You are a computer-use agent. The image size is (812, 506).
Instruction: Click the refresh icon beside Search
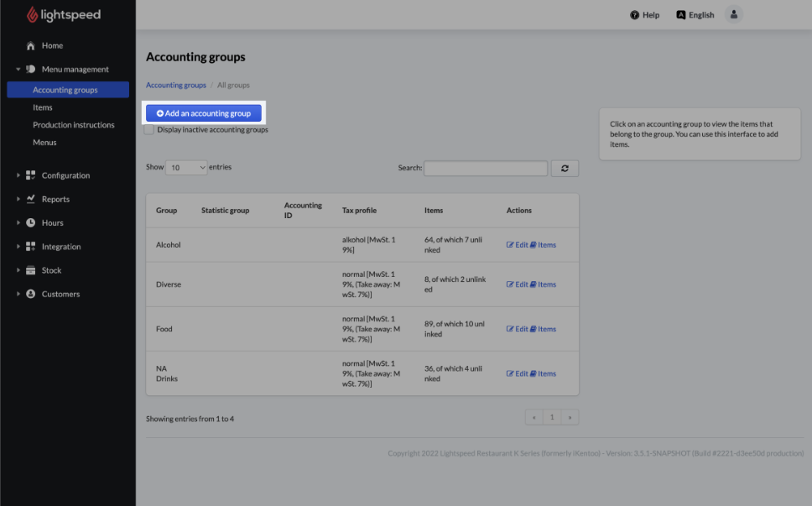565,169
